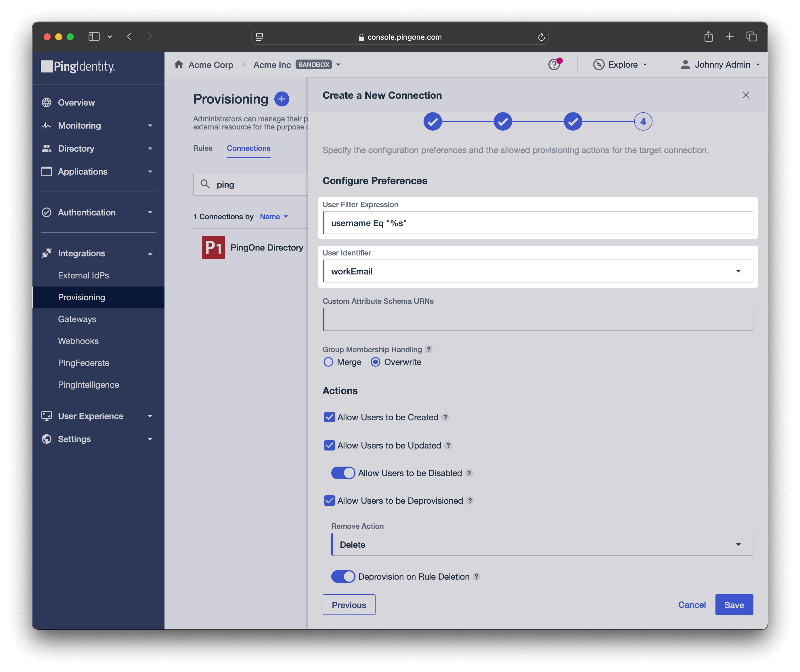Uncheck Allow Users to be Updated
Image resolution: width=800 pixels, height=672 pixels.
(x=330, y=445)
